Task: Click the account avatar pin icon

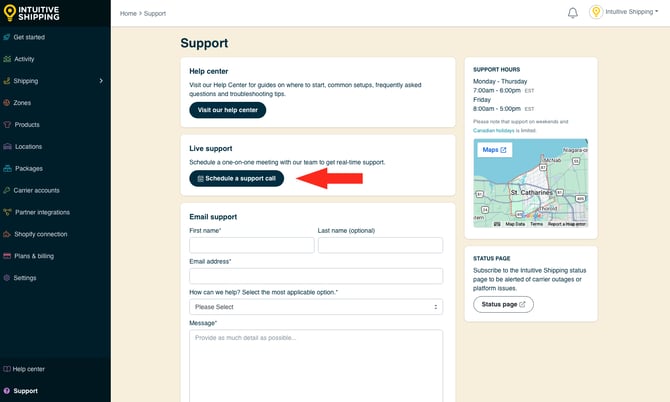Action: pos(596,12)
